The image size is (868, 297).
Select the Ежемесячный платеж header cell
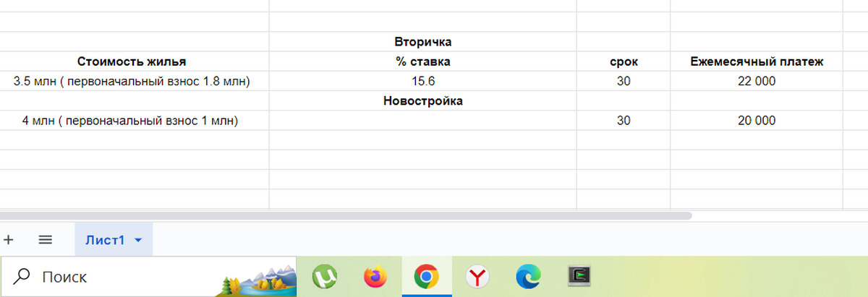(x=757, y=61)
